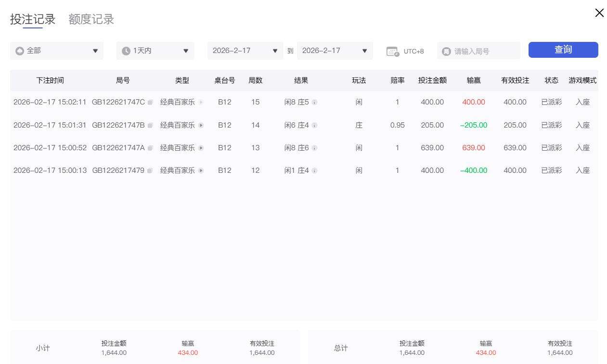607x364 pixels.
Task: Copy round number GB122621747B
Action: pos(150,126)
